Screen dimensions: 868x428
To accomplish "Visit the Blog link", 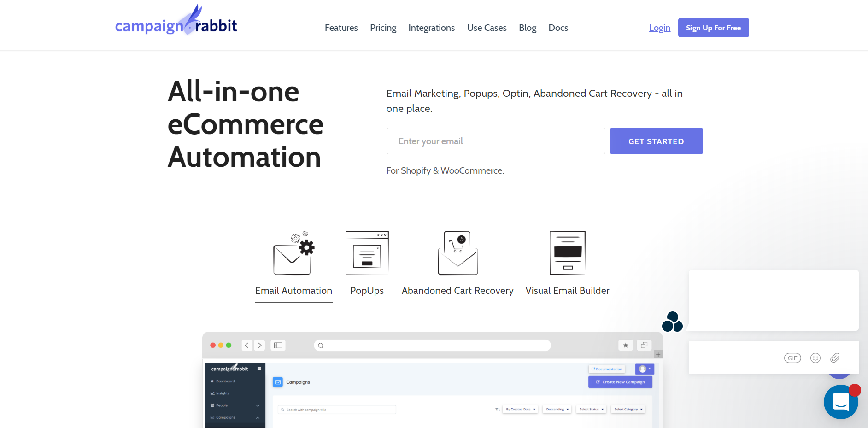I will coord(527,28).
